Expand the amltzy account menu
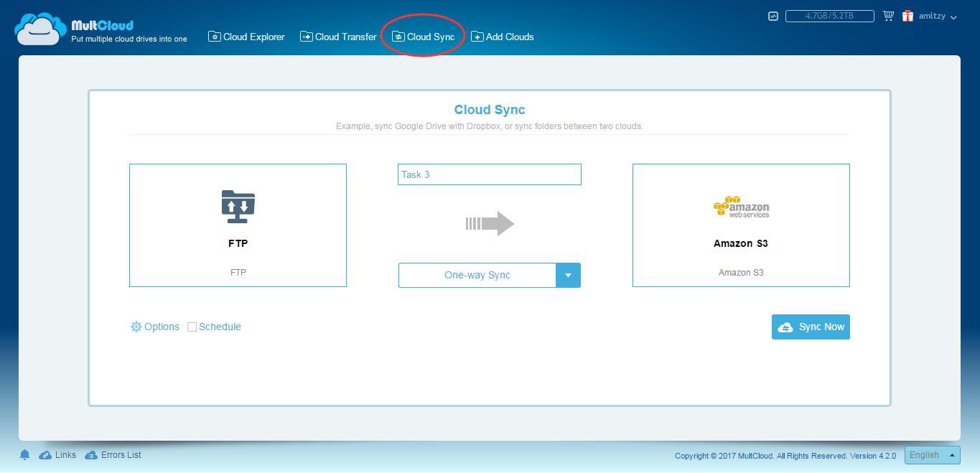 [x=938, y=16]
